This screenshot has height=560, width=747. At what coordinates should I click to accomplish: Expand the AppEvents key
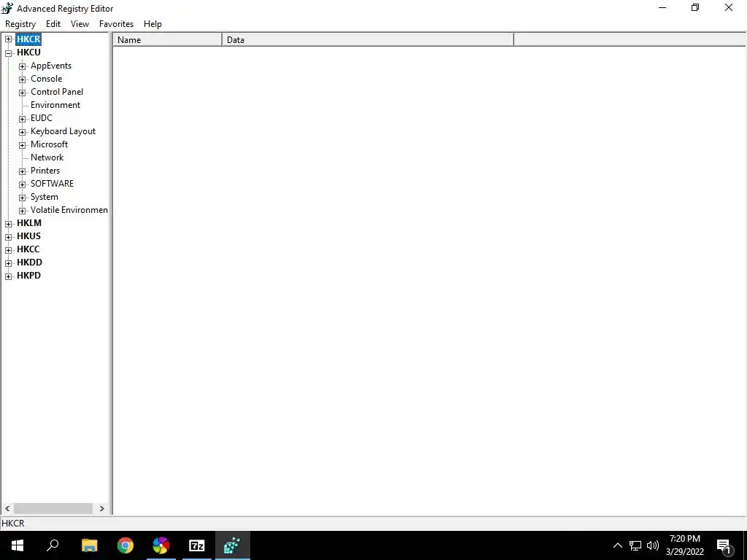[x=23, y=66]
